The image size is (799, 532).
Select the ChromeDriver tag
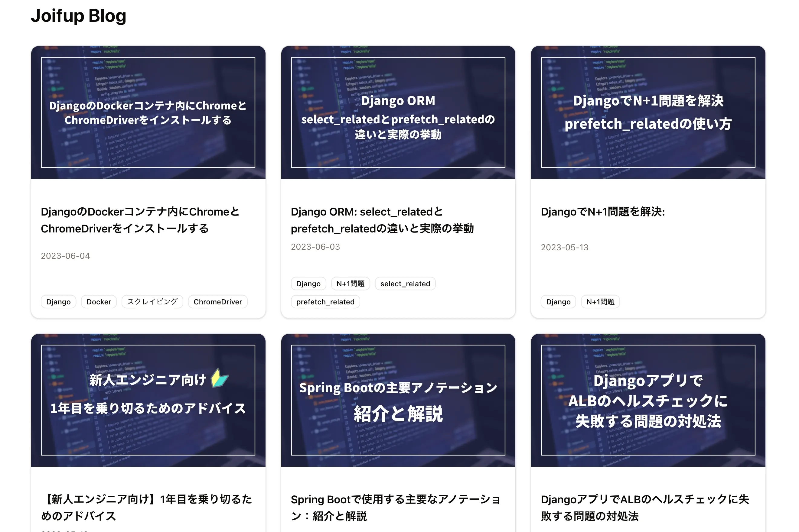[217, 302]
